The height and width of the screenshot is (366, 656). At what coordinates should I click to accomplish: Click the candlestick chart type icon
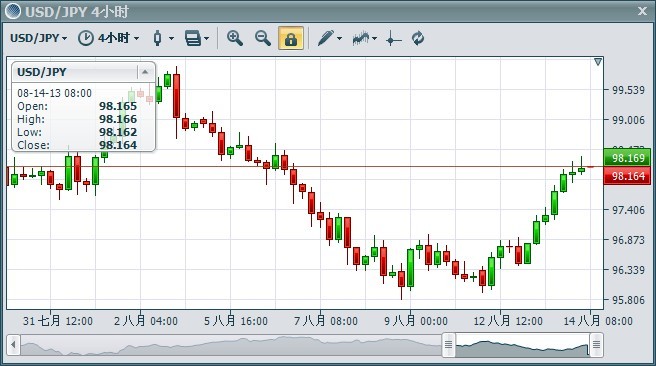pyautogui.click(x=157, y=38)
